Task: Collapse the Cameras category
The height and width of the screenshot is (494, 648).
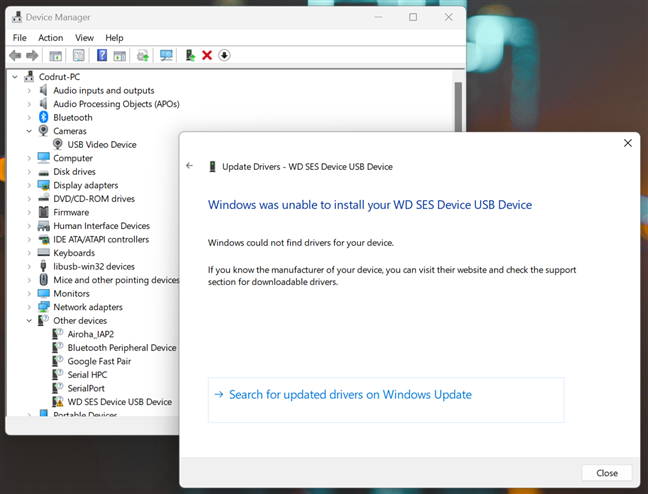Action: tap(29, 131)
